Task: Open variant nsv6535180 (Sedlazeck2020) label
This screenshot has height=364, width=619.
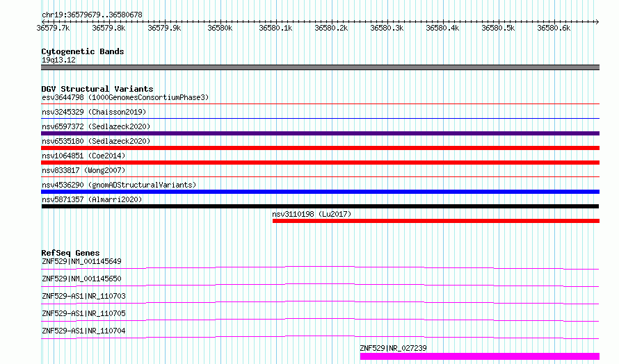Action: pos(96,141)
